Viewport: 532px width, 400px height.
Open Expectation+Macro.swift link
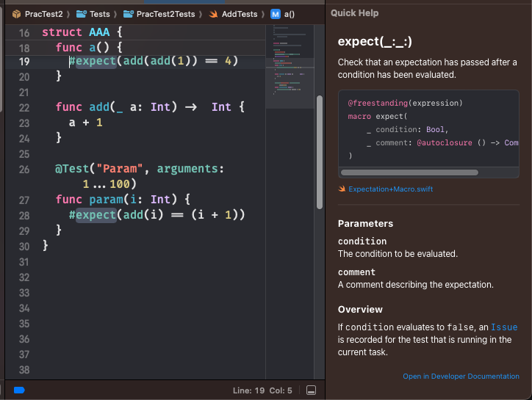(x=390, y=189)
